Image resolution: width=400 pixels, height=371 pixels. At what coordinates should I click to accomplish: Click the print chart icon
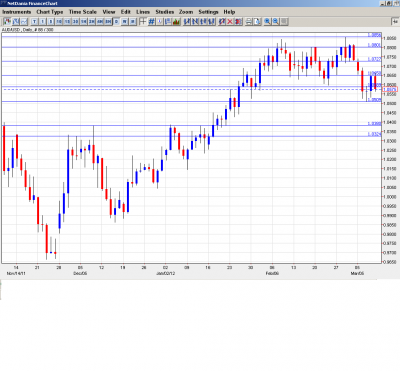(249, 22)
